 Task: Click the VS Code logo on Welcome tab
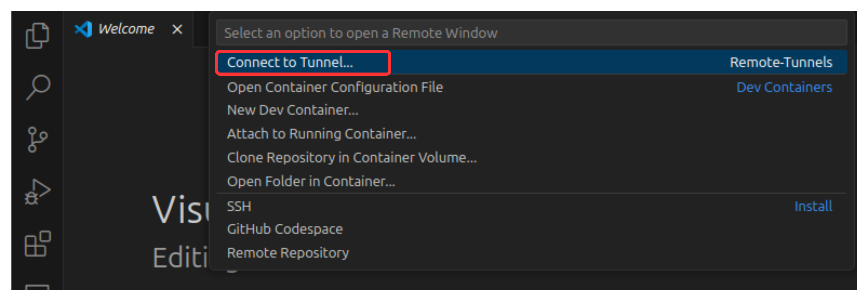(x=83, y=29)
